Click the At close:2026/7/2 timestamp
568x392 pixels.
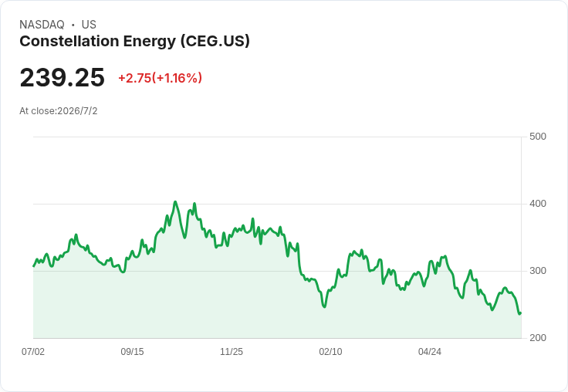(x=59, y=111)
